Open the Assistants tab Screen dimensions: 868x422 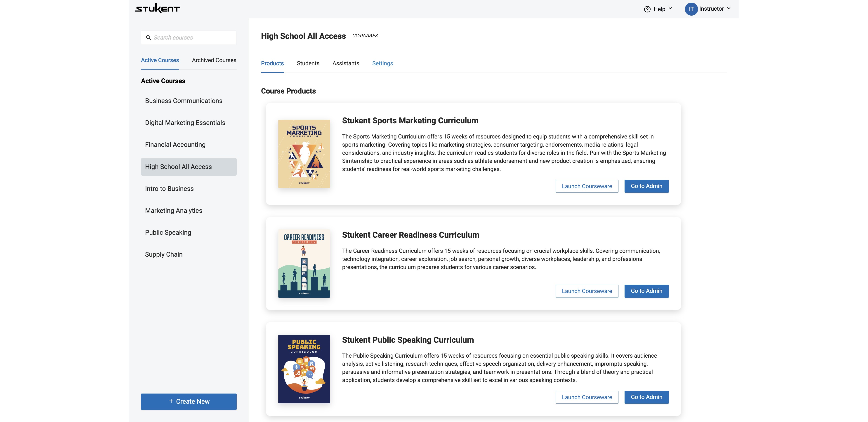346,63
